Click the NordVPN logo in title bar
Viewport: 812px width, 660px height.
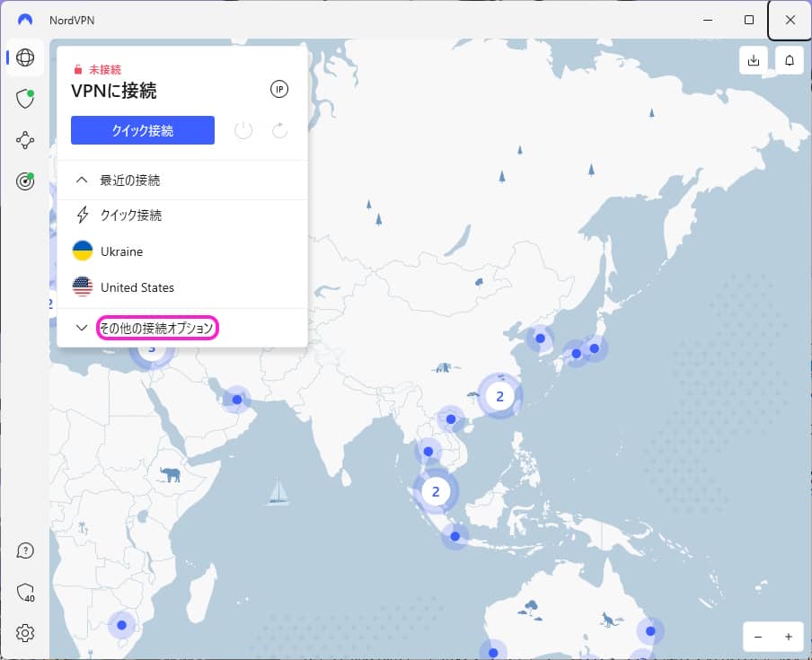point(25,20)
